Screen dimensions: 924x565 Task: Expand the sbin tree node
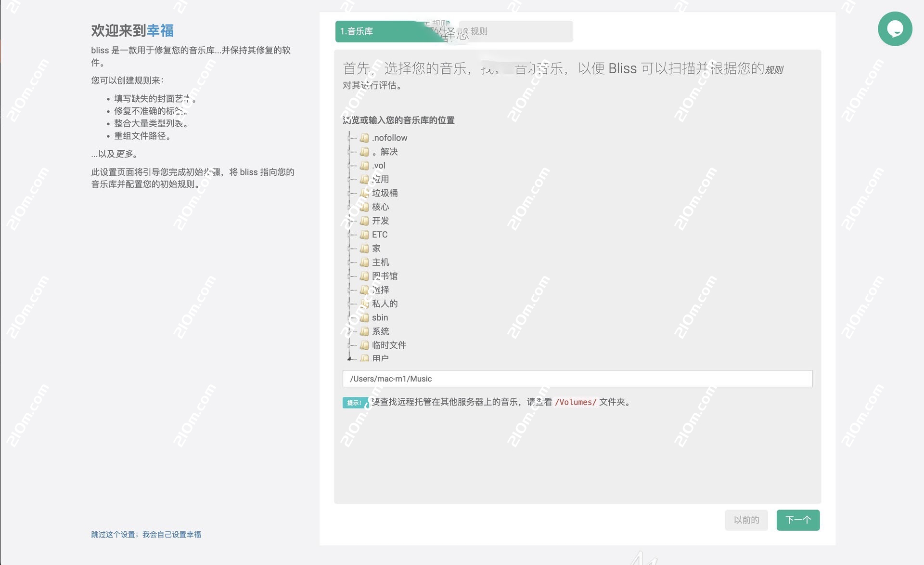[x=349, y=317]
